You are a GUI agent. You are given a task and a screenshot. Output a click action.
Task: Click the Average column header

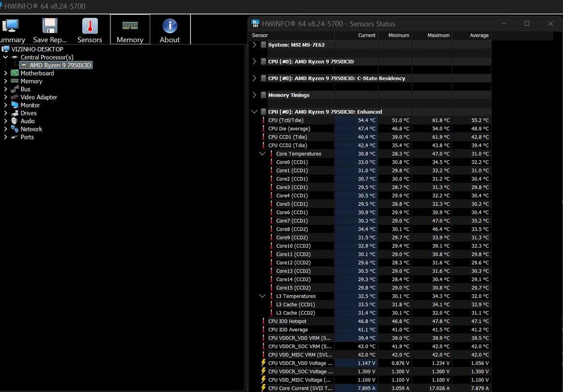tap(472, 35)
